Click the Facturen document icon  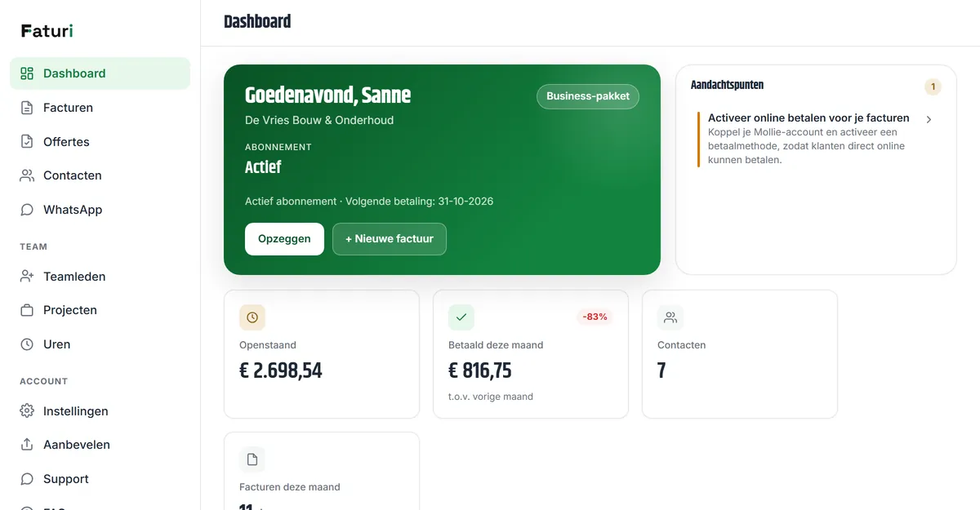(27, 108)
